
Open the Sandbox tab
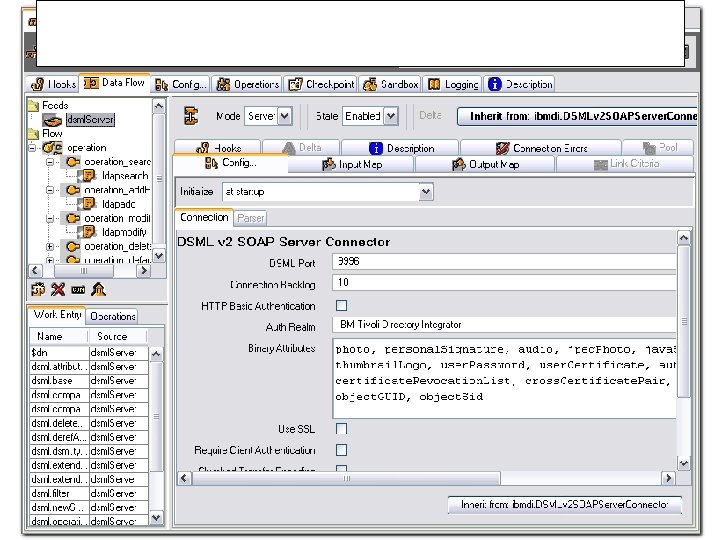390,84
